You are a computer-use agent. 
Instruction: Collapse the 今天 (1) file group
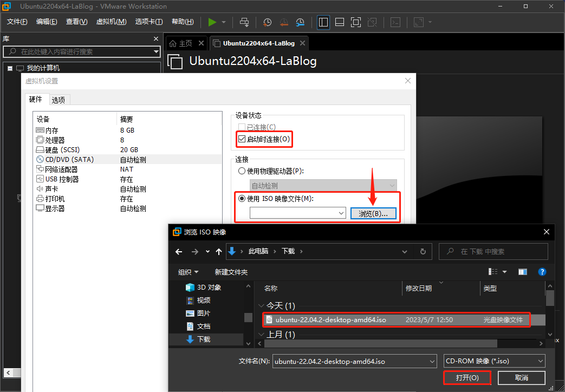click(261, 306)
